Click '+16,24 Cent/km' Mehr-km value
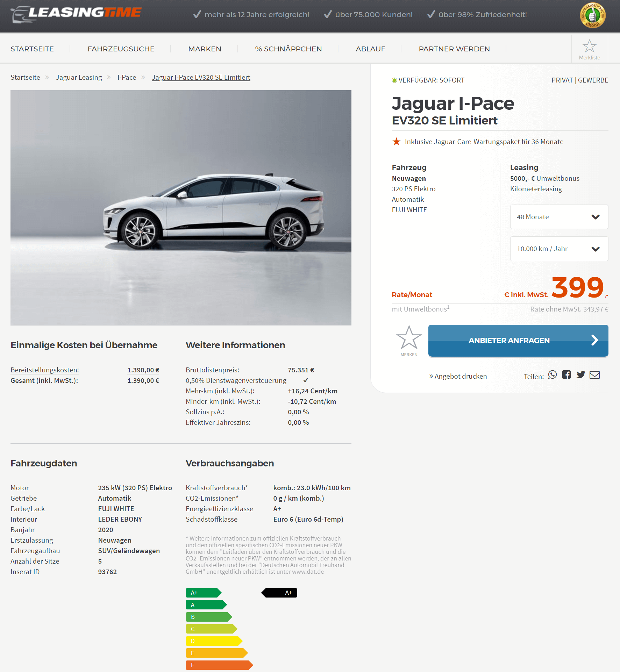Viewport: 620px width, 672px height. point(313,391)
